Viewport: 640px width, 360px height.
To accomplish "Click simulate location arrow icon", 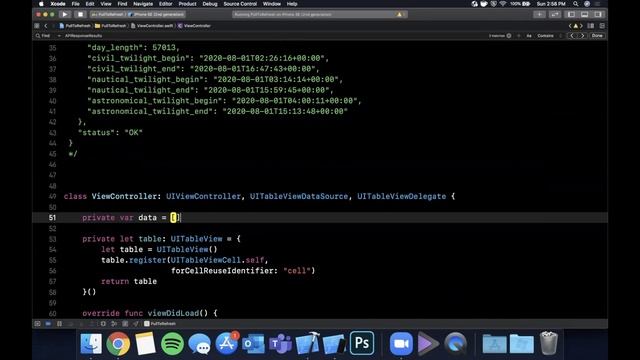I will [x=136, y=324].
